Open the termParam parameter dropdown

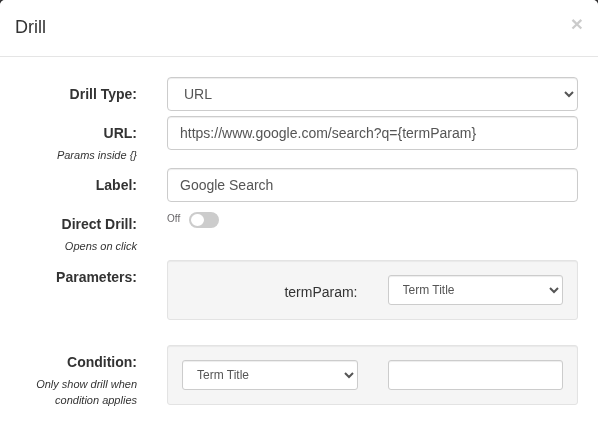click(475, 290)
